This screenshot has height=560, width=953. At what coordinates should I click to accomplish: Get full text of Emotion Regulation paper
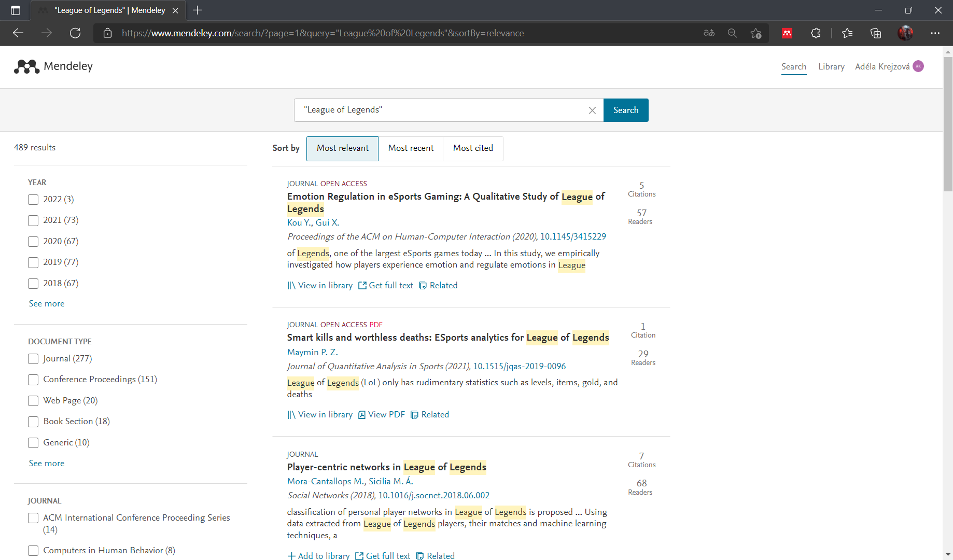click(386, 286)
